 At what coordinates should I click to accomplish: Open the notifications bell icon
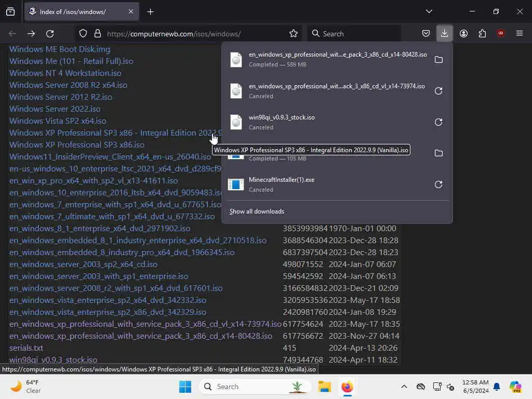(497, 387)
